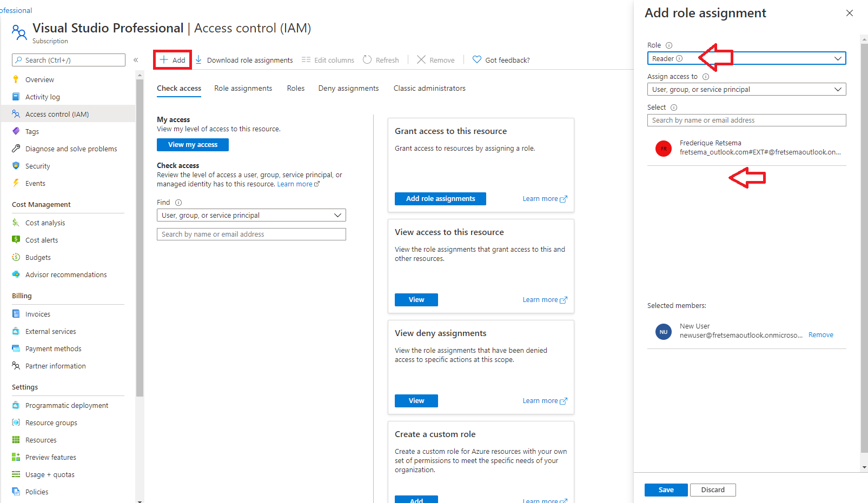
Task: Click the Refresh icon in toolbar
Action: [x=367, y=60]
